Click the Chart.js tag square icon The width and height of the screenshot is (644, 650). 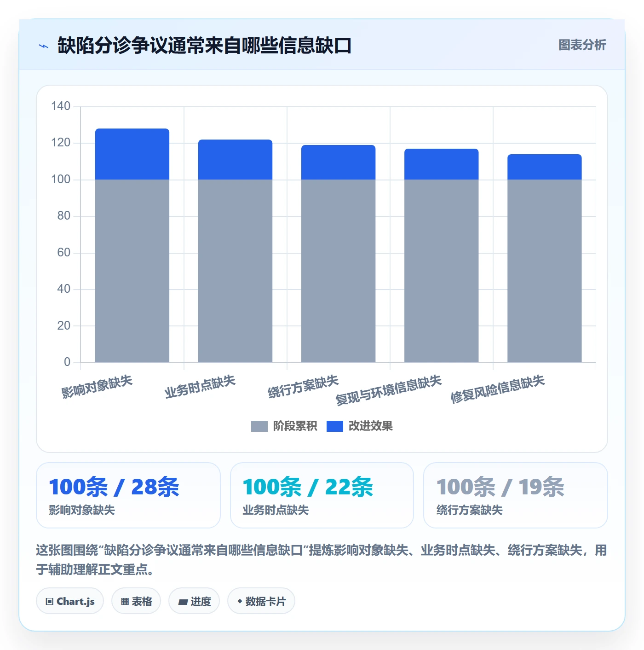point(50,602)
